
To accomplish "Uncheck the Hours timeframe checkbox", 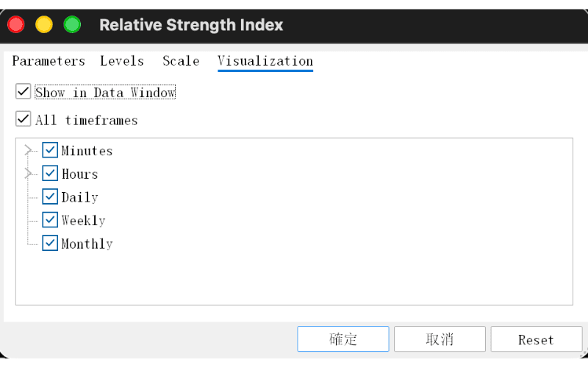I will point(50,173).
